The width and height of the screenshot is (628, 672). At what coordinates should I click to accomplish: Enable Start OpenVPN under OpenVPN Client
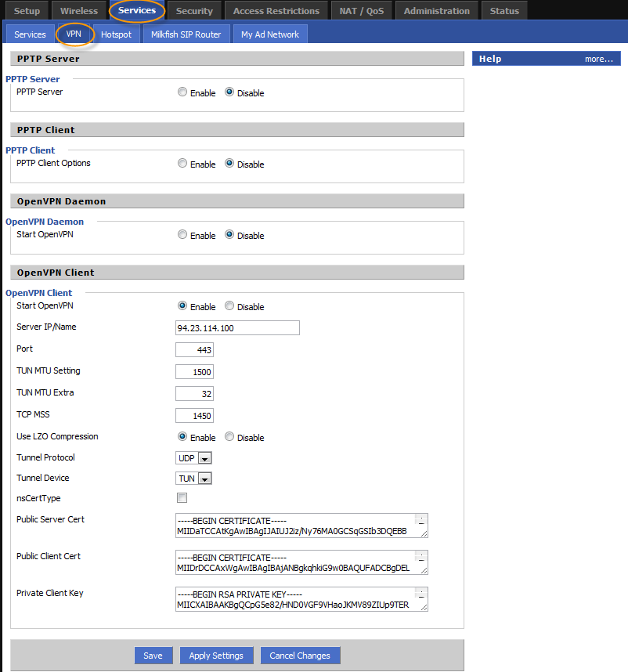182,305
